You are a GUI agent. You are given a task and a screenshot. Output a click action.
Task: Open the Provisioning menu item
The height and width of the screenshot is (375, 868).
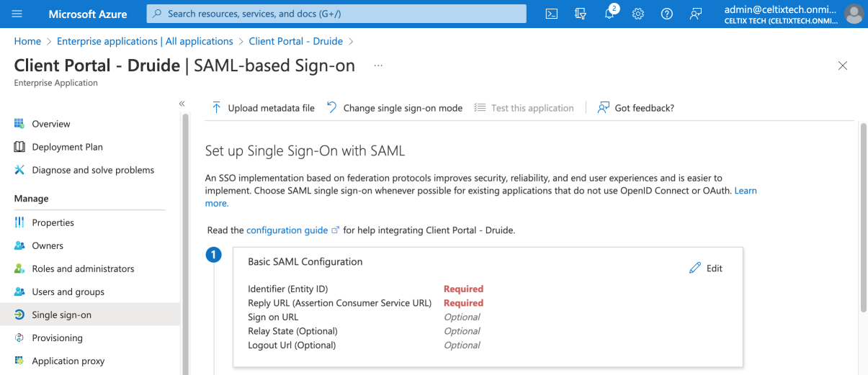click(x=57, y=338)
